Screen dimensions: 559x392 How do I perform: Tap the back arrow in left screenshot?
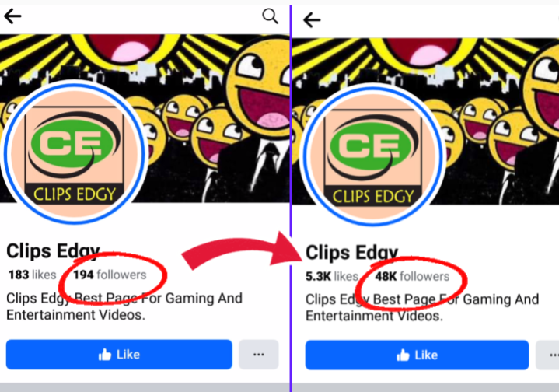point(12,16)
